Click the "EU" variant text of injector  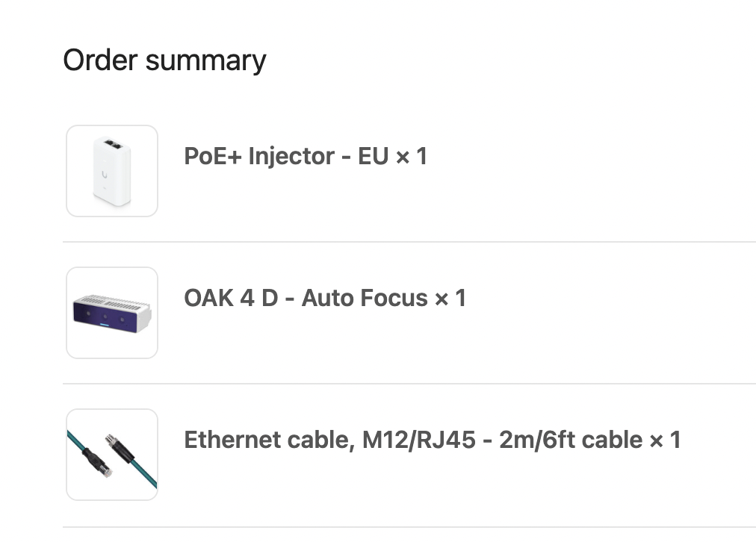pos(374,156)
